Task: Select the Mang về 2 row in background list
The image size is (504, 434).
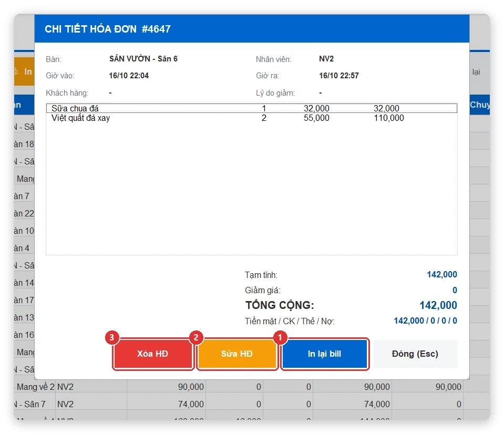Action: pos(252,387)
